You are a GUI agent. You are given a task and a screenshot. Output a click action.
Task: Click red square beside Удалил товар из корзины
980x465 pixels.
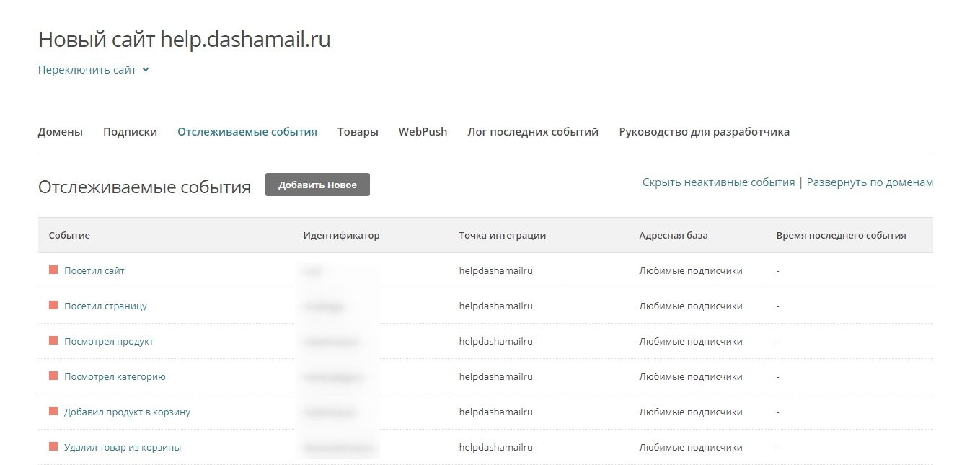click(53, 447)
